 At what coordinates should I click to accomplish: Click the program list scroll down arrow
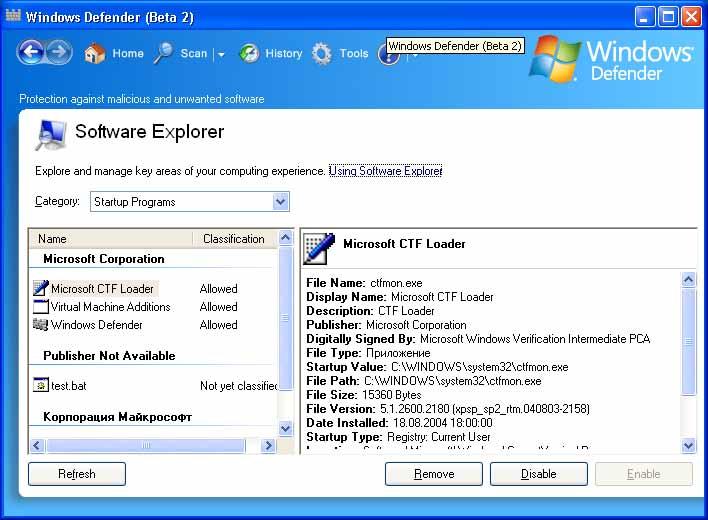click(x=285, y=428)
